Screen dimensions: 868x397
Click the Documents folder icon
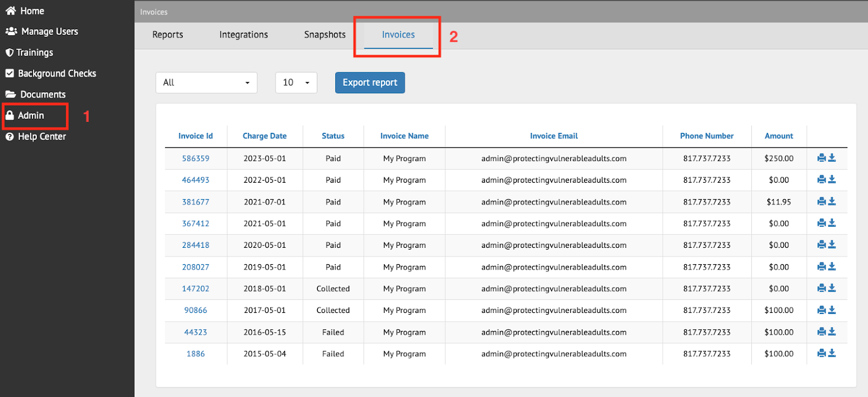(x=10, y=94)
